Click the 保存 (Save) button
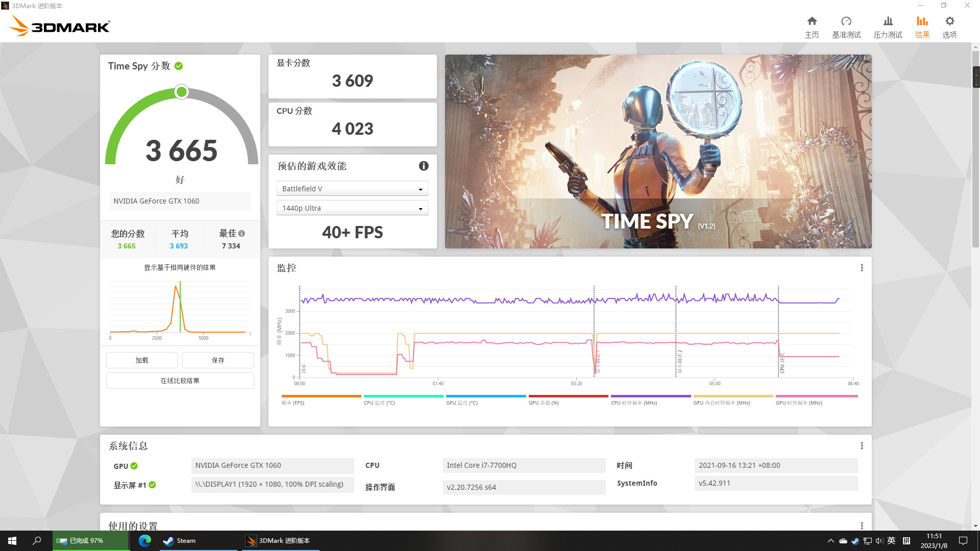Image resolution: width=980 pixels, height=551 pixels. coord(218,360)
